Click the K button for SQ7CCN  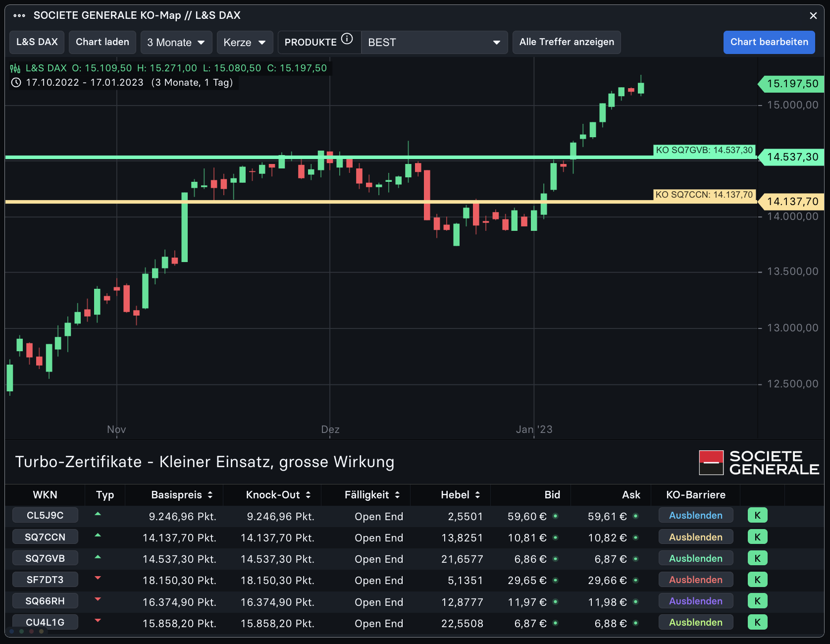757,537
